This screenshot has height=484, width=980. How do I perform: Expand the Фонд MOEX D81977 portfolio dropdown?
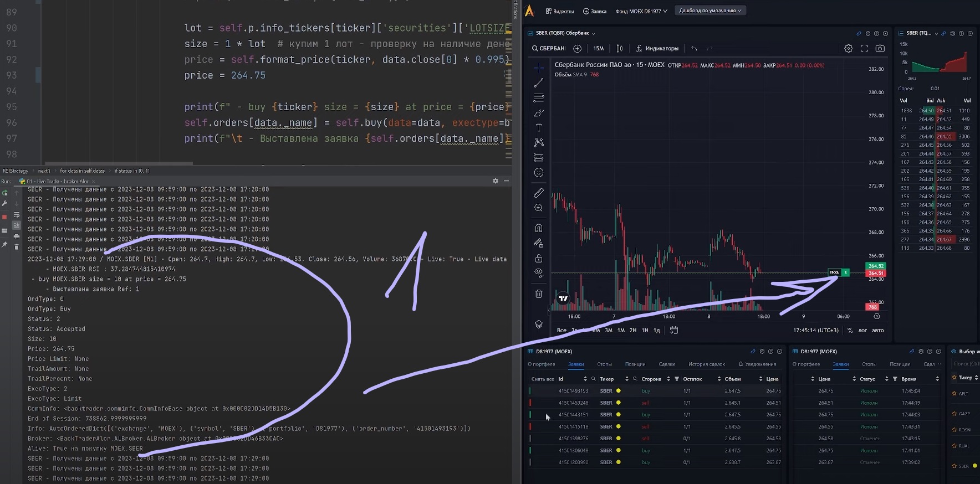(641, 11)
